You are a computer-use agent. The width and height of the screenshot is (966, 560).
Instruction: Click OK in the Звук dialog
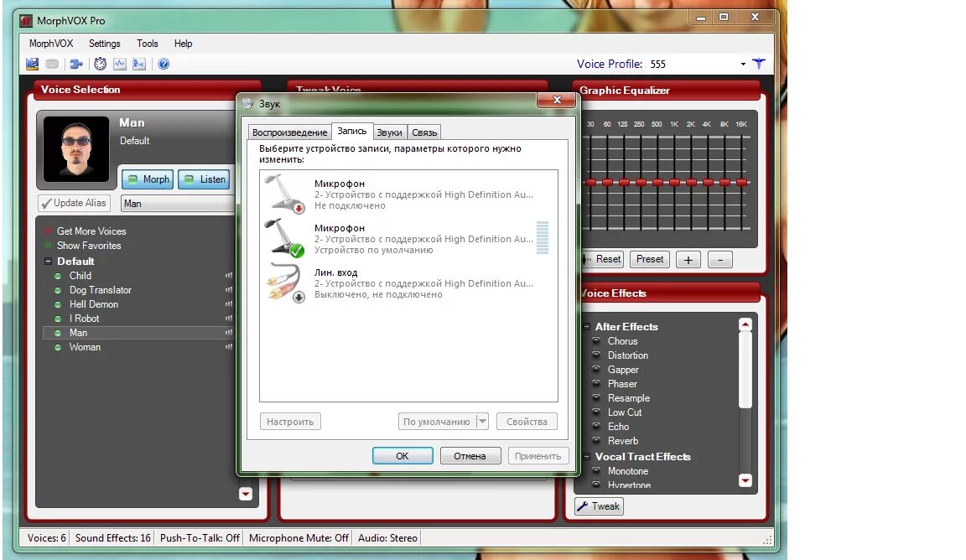pyautogui.click(x=402, y=456)
